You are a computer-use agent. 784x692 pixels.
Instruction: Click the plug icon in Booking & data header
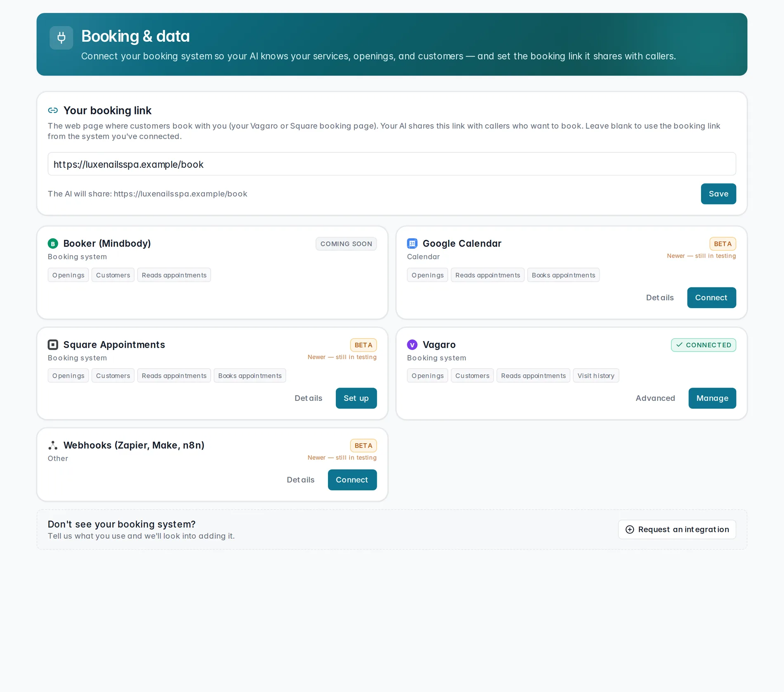pos(61,38)
